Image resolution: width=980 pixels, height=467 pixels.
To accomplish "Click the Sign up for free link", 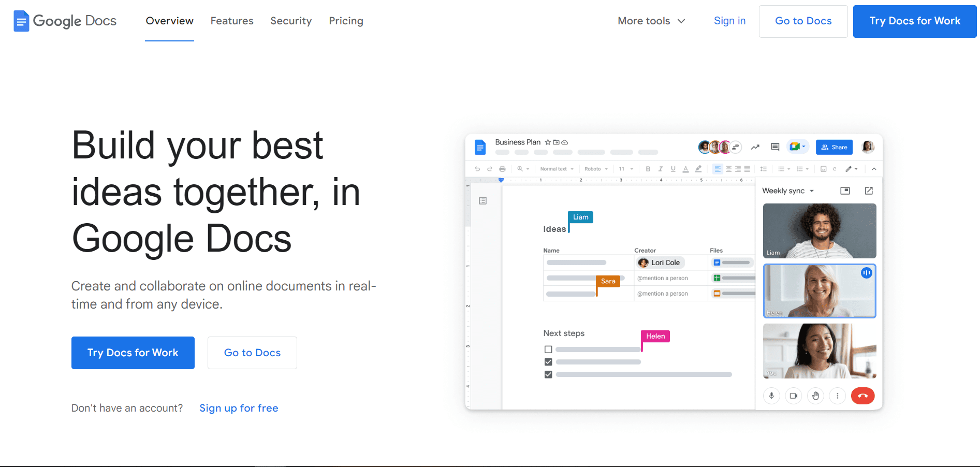I will (239, 408).
